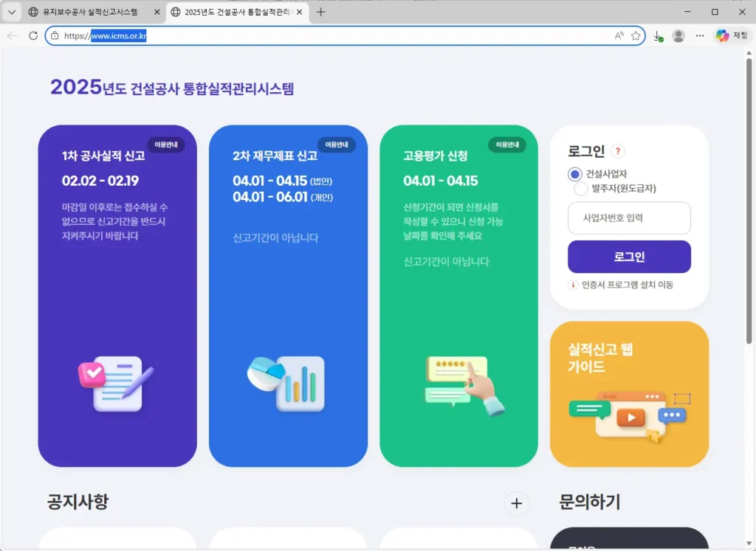Open the browser settings ellipsis menu

click(699, 35)
